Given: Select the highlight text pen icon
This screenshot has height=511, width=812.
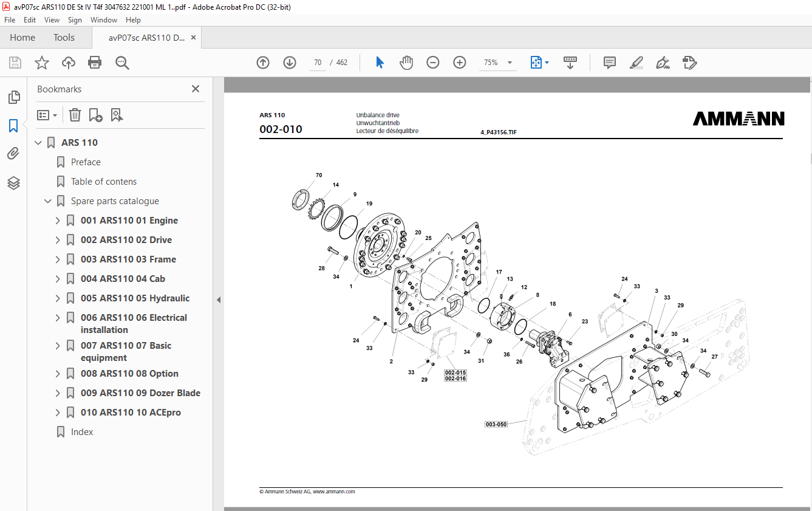Looking at the screenshot, I should pos(636,63).
